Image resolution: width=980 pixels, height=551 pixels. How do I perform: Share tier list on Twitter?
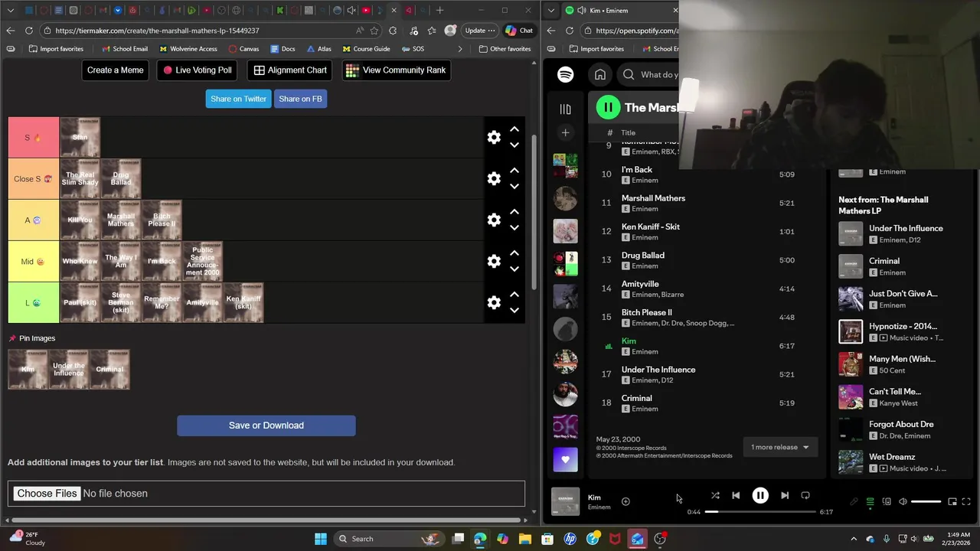click(x=238, y=99)
